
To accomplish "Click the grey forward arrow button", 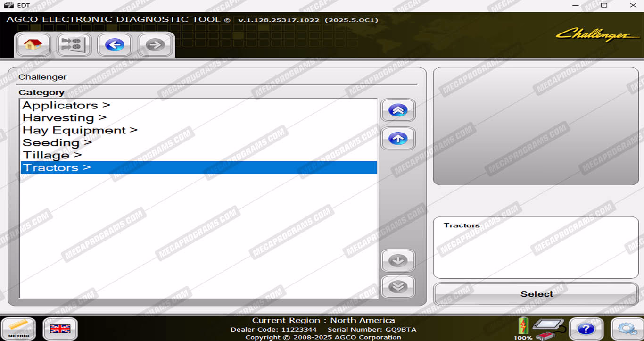I will pyautogui.click(x=155, y=45).
